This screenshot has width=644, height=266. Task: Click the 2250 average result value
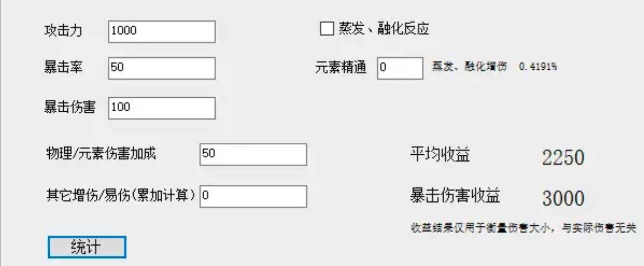coord(563,157)
